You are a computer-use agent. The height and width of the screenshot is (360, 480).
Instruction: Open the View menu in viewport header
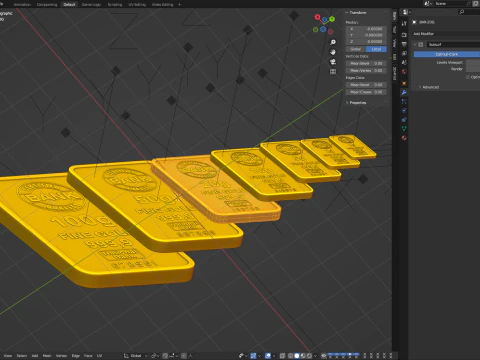[7, 356]
